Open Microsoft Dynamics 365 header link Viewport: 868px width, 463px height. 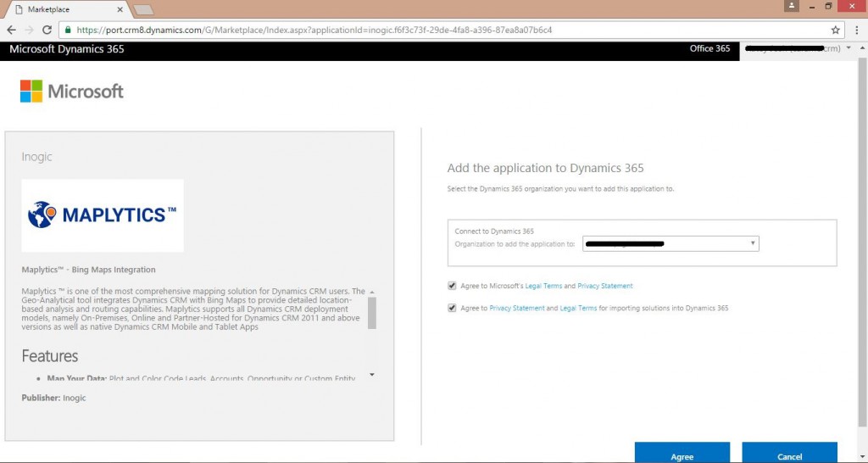67,49
